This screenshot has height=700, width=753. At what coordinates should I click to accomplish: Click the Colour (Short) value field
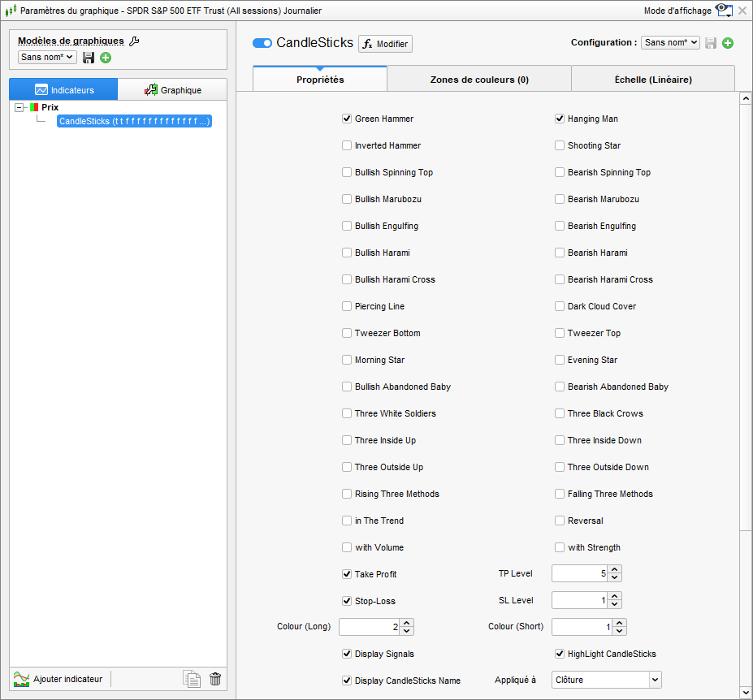[582, 627]
